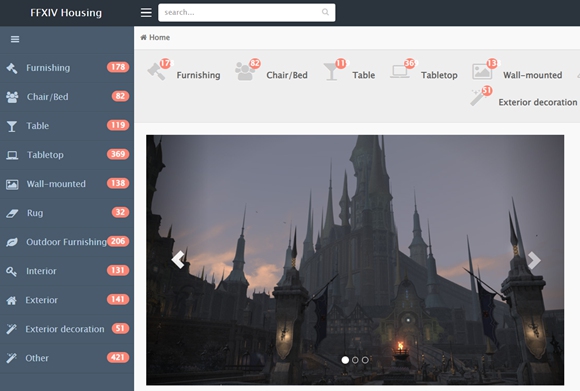Click the laptop icon beside Tabletop in sidebar
This screenshot has height=391, width=580.
click(12, 155)
